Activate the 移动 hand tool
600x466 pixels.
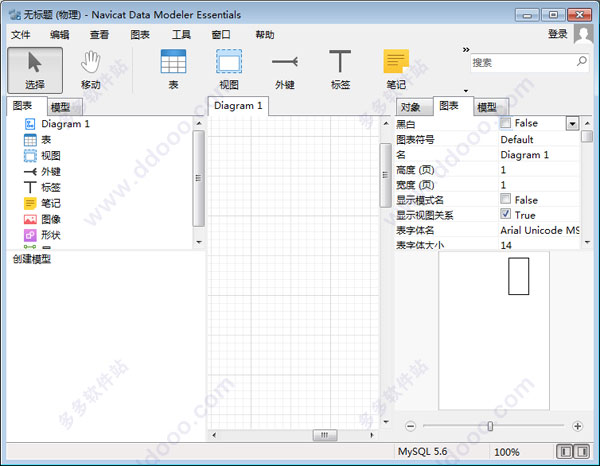coord(91,70)
